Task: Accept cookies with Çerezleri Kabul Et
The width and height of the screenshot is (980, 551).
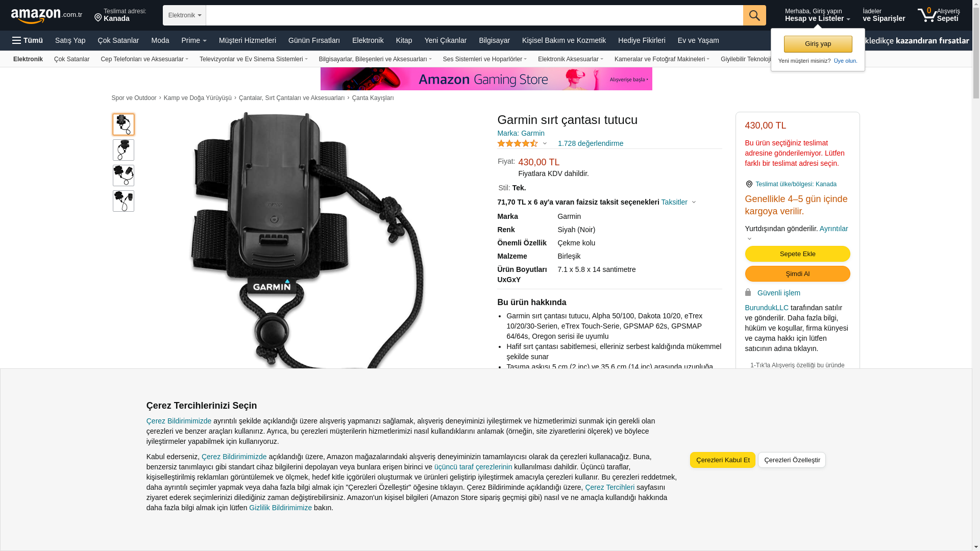Action: coord(723,460)
